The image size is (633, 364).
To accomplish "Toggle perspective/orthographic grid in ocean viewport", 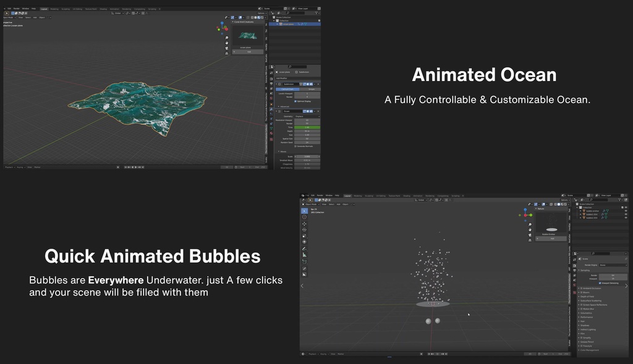I will (226, 53).
